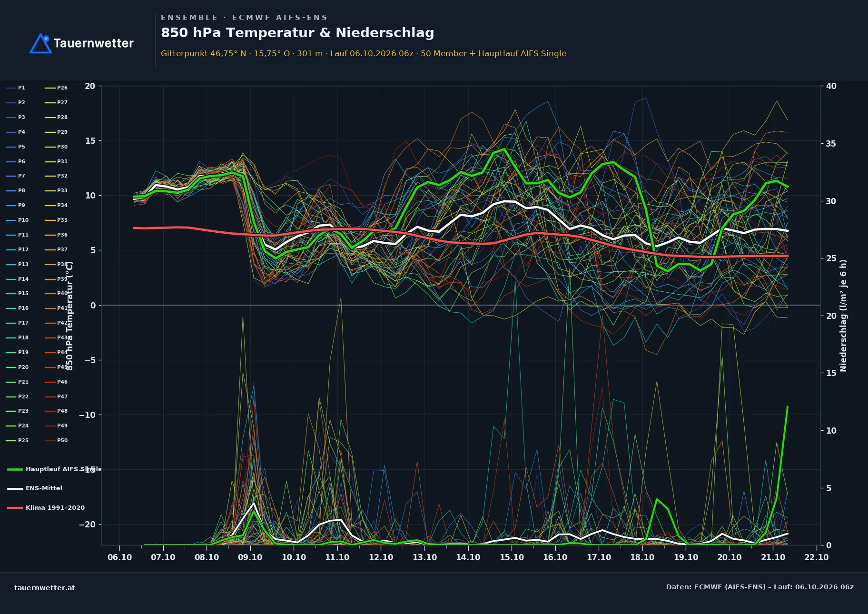This screenshot has height=614, width=868.
Task: Click legend entry P1
Action: click(16, 88)
